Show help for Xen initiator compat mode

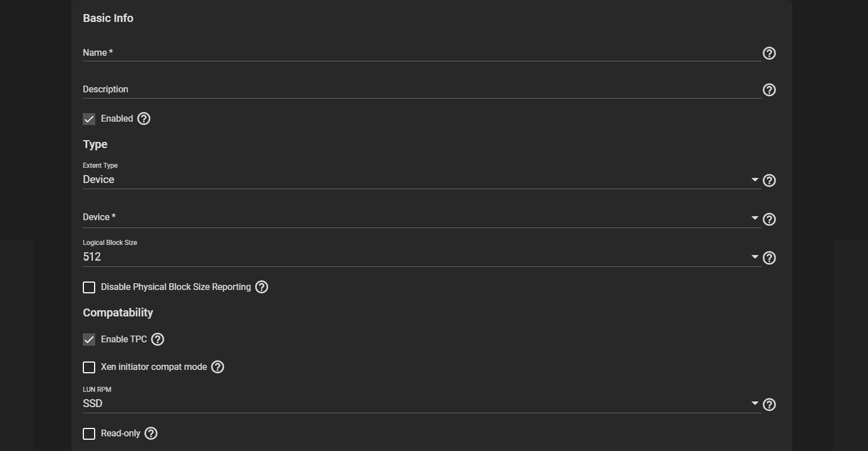217,367
